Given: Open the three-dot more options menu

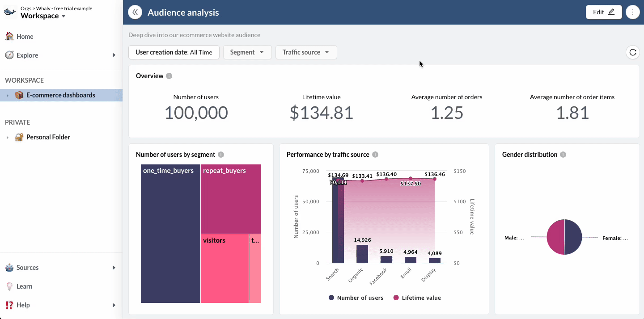Looking at the screenshot, I should pos(632,12).
